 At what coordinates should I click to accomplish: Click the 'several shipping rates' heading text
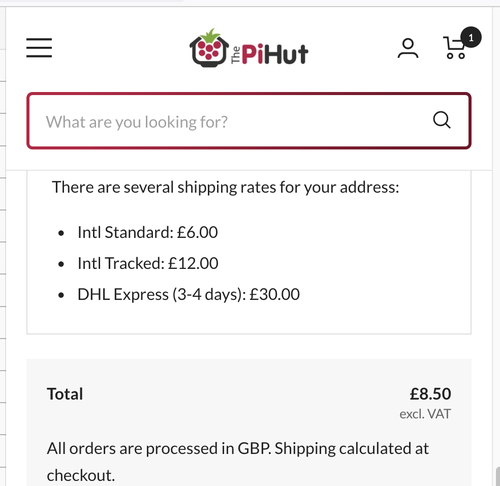(x=225, y=187)
